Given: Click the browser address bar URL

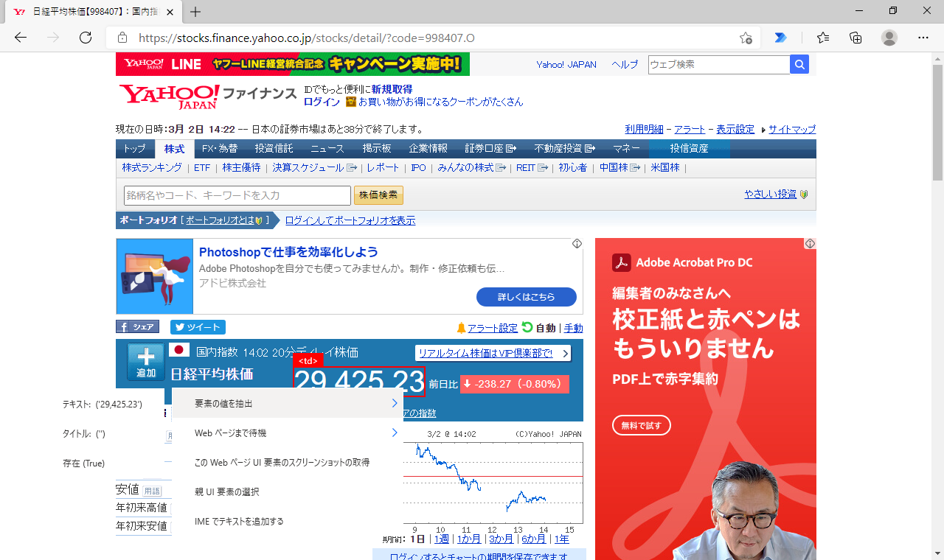Looking at the screenshot, I should click(x=307, y=38).
